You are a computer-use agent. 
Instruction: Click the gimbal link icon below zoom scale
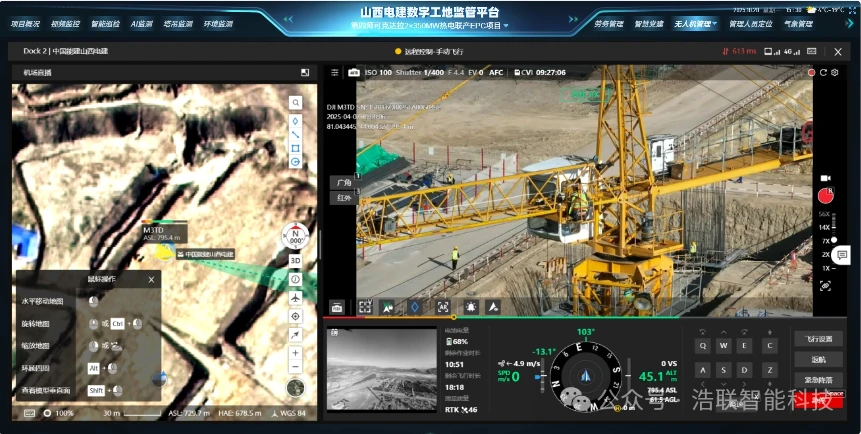[825, 285]
